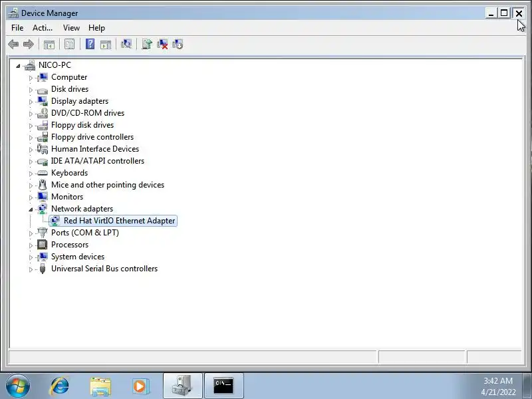Click the Processors chip icon
532x399 pixels.
pyautogui.click(x=43, y=245)
